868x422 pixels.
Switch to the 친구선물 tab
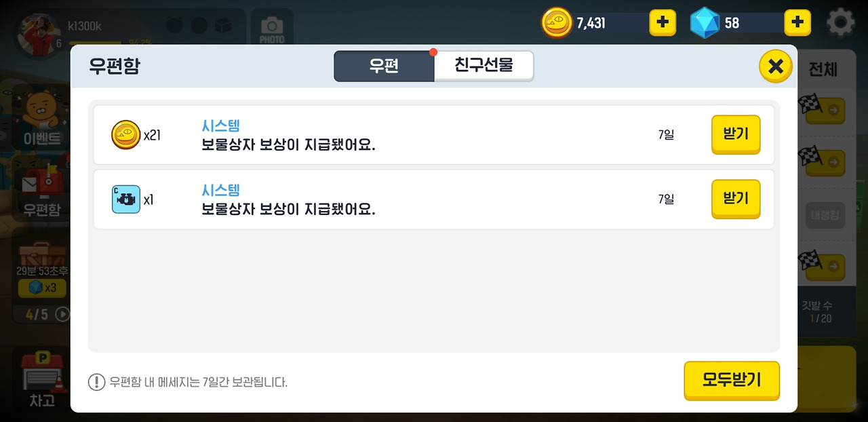coord(484,66)
